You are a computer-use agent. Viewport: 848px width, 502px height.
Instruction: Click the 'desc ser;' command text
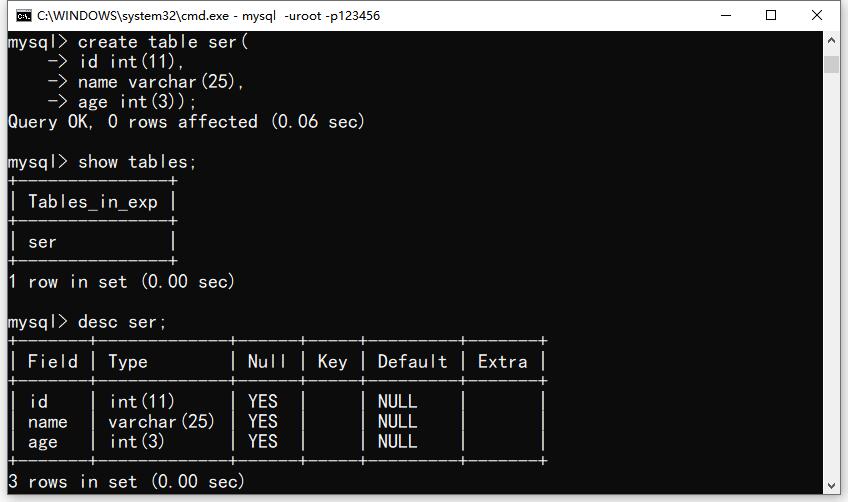pos(122,322)
